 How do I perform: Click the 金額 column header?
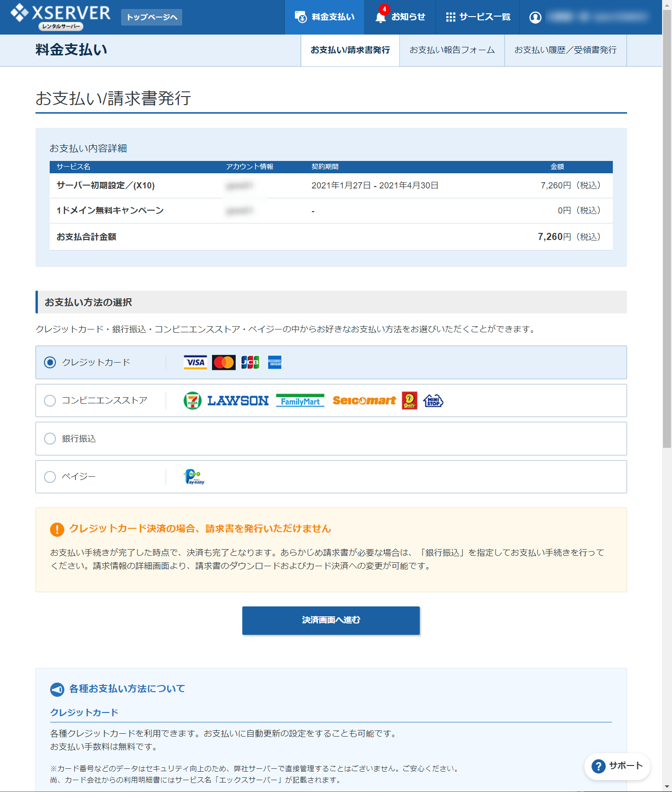[x=557, y=167]
